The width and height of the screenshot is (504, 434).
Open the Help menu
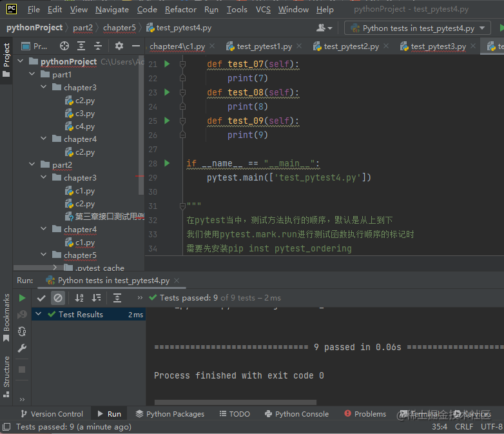325,10
